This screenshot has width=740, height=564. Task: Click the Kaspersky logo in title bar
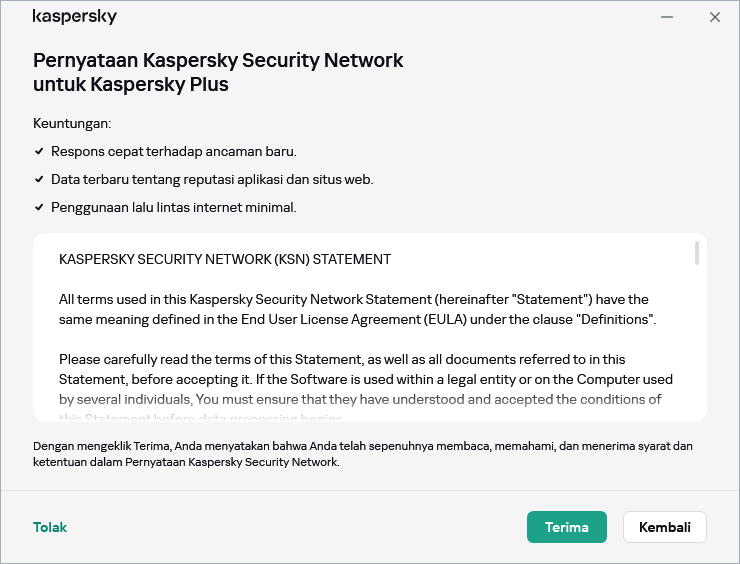point(75,17)
